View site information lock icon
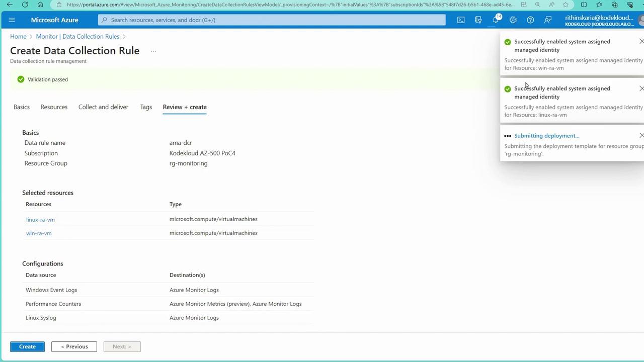This screenshot has height=362, width=644. [x=59, y=5]
